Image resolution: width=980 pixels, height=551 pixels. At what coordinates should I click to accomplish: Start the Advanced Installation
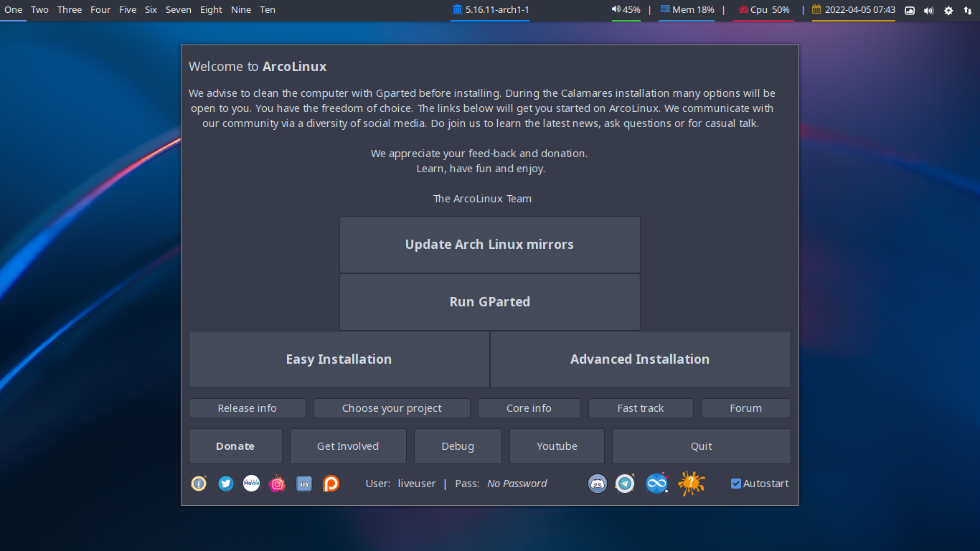click(641, 359)
